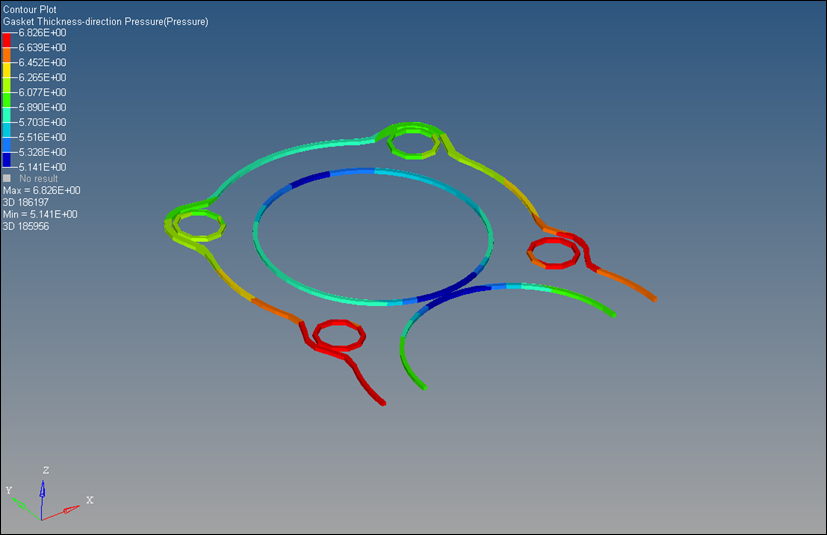Click the dark blue legend color band
This screenshot has height=535, width=827.
[x=8, y=159]
